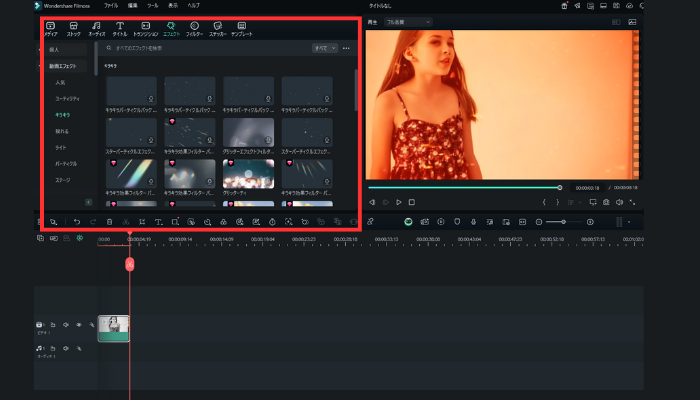Image resolution: width=700 pixels, height=400 pixels.
Task: Select the エフェクト (Effects) tab
Action: tap(171, 29)
